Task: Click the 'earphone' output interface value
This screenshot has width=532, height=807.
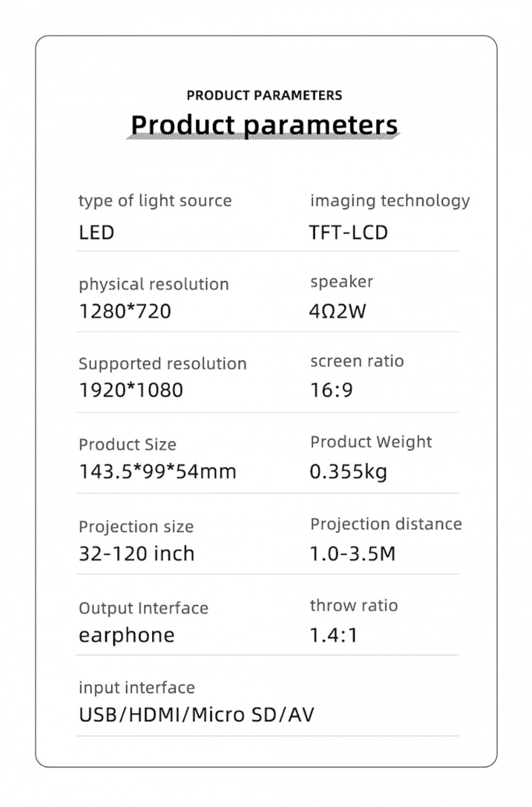Action: click(x=126, y=636)
